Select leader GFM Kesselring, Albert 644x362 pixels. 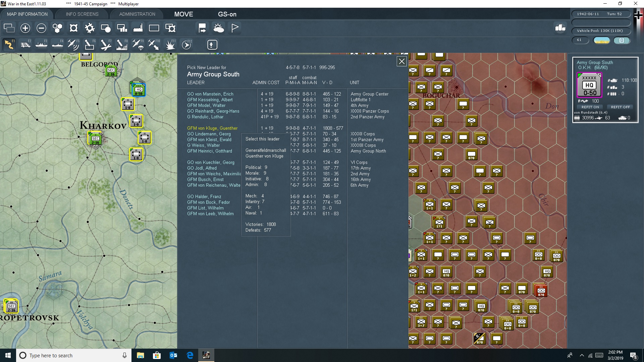(210, 100)
